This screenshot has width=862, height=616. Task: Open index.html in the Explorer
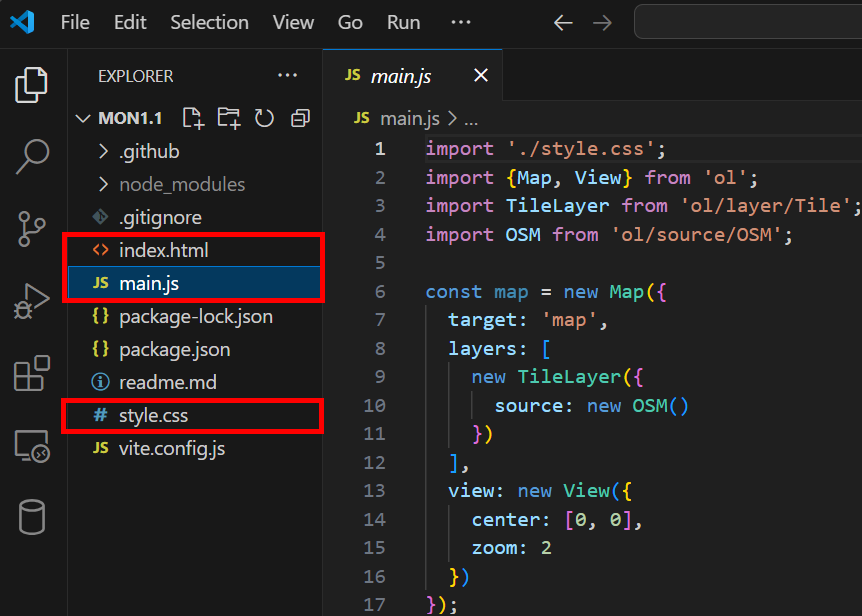coord(194,251)
